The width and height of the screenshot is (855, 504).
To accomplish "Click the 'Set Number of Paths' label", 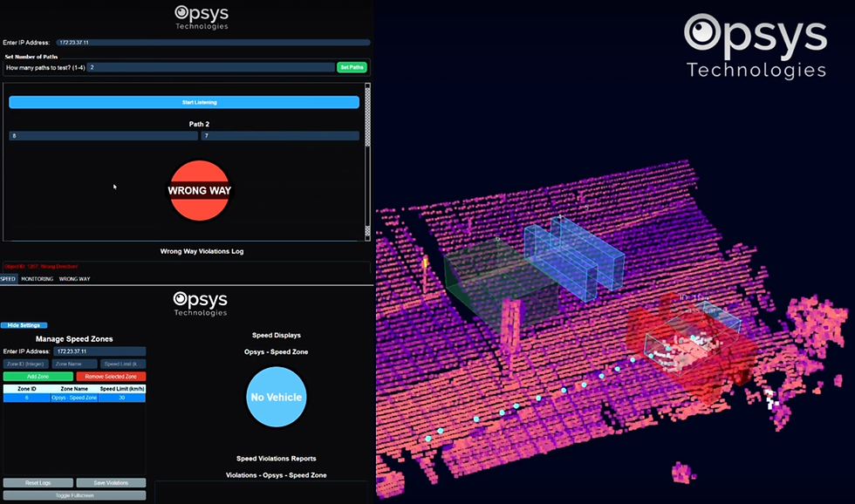I will tap(31, 57).
